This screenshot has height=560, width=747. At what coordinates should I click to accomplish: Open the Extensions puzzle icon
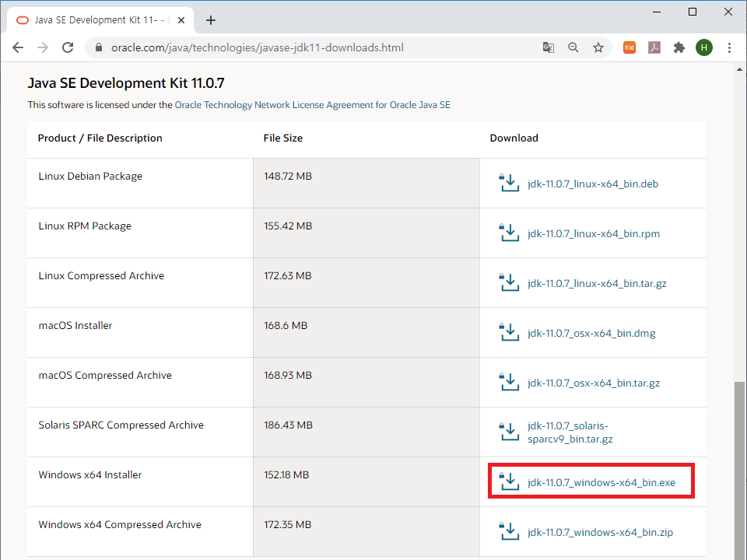(679, 47)
